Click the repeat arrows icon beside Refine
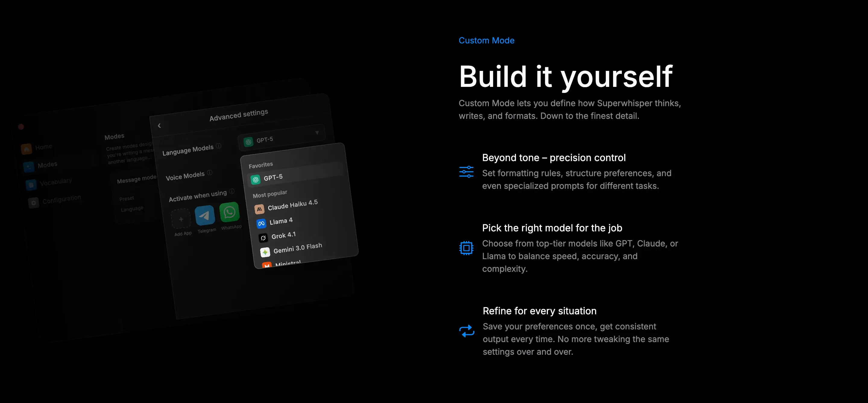 click(467, 331)
